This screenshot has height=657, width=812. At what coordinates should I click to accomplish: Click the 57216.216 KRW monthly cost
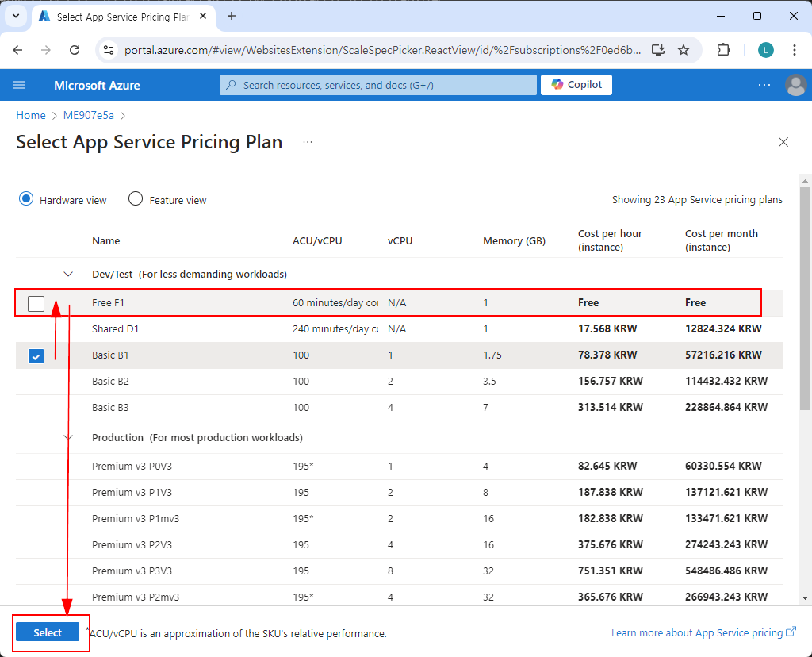point(723,355)
